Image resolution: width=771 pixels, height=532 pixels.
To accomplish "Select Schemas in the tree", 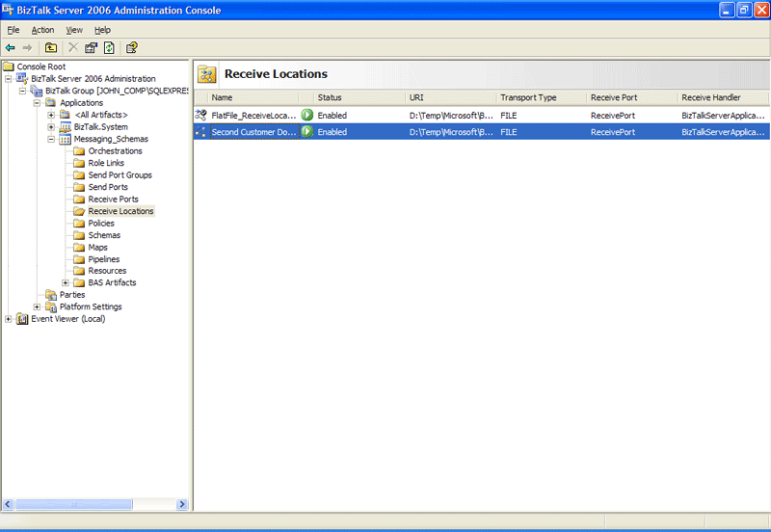I will tap(104, 235).
